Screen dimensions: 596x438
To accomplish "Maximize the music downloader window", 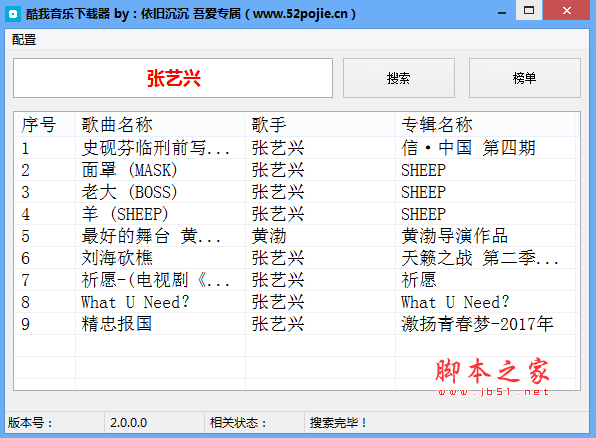I will tap(529, 10).
